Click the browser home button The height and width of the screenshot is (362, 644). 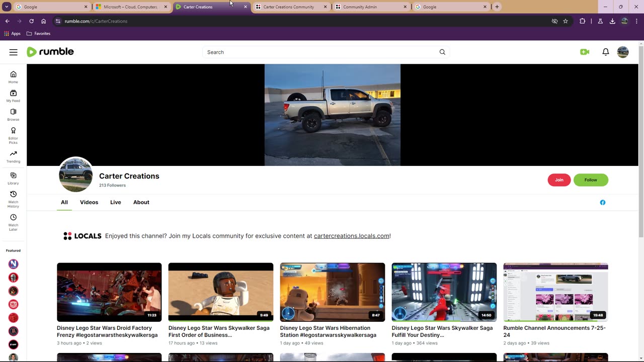coord(44,21)
